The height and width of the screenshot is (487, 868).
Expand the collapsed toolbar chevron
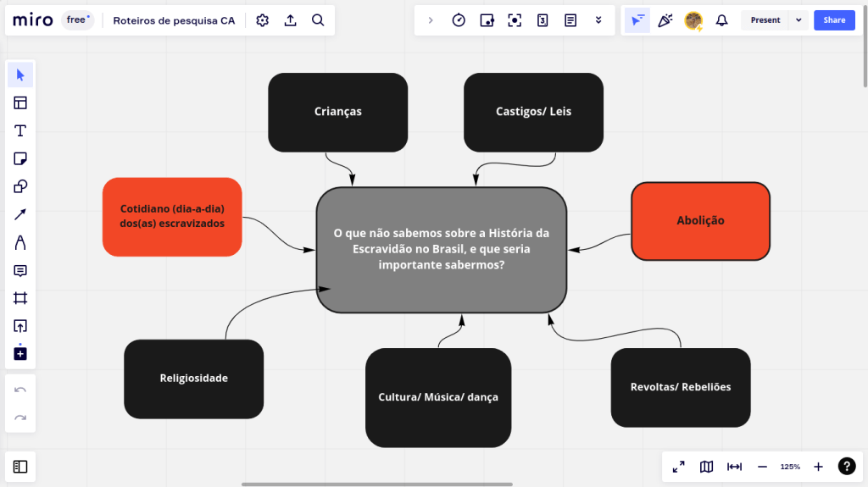[x=431, y=20]
